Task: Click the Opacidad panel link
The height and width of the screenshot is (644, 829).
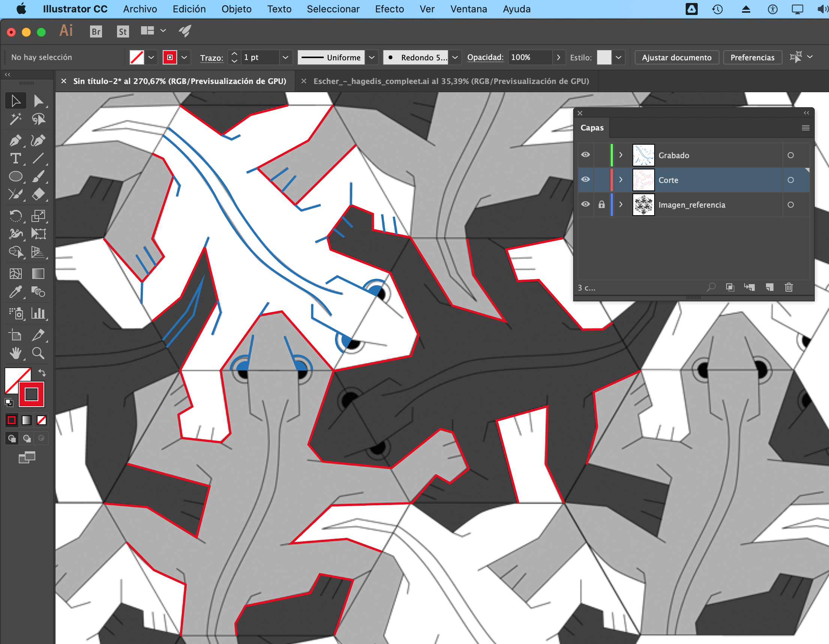Action: pyautogui.click(x=485, y=58)
